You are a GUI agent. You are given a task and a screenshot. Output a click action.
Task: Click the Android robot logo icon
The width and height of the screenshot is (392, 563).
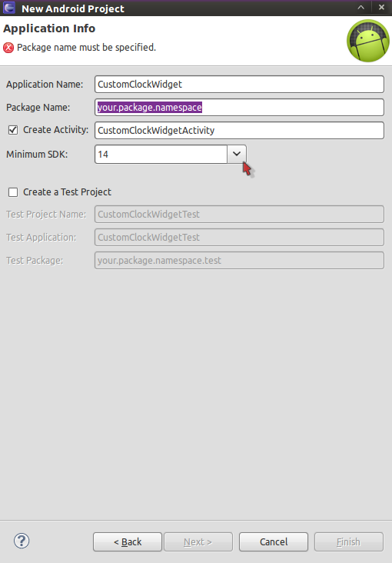pos(368,41)
